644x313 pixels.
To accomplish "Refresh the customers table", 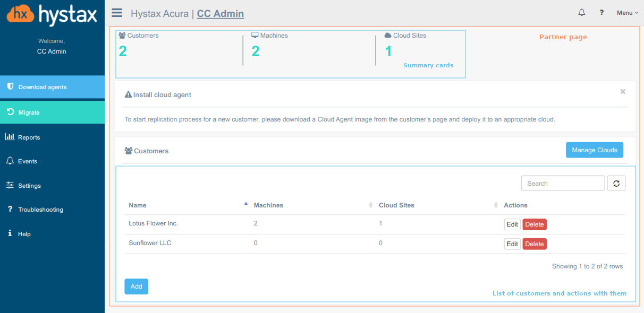I will pyautogui.click(x=616, y=184).
